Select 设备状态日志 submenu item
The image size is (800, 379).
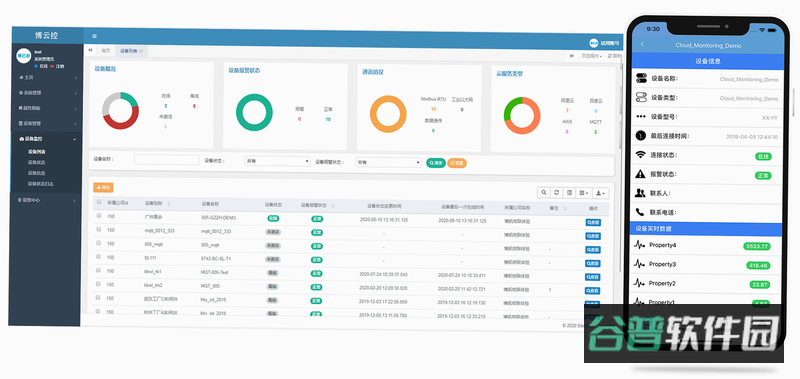point(41,184)
